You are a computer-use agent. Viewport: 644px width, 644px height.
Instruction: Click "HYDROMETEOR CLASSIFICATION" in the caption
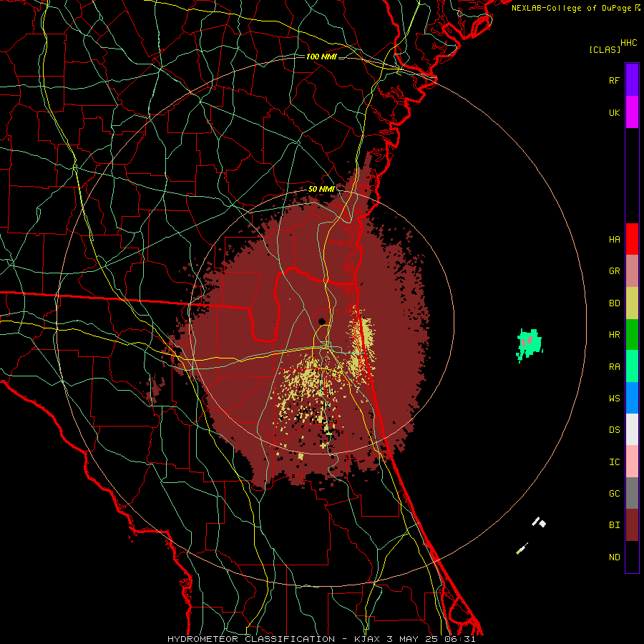point(251,639)
